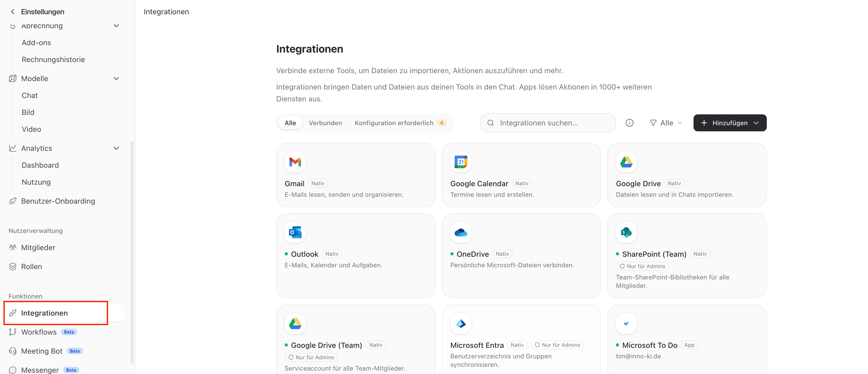Open the Analytics Dashboard page
Viewport: 868px width, 374px height.
(x=40, y=165)
